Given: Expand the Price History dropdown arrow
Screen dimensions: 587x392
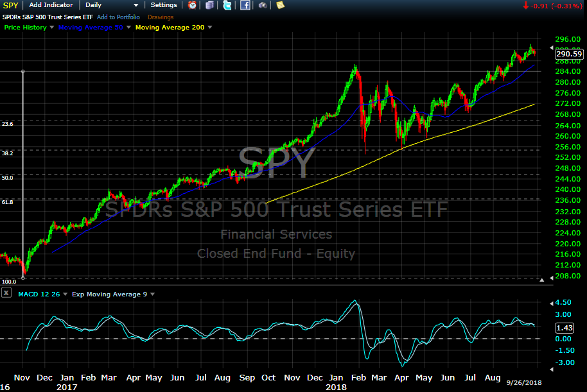Looking at the screenshot, I should 52,28.
